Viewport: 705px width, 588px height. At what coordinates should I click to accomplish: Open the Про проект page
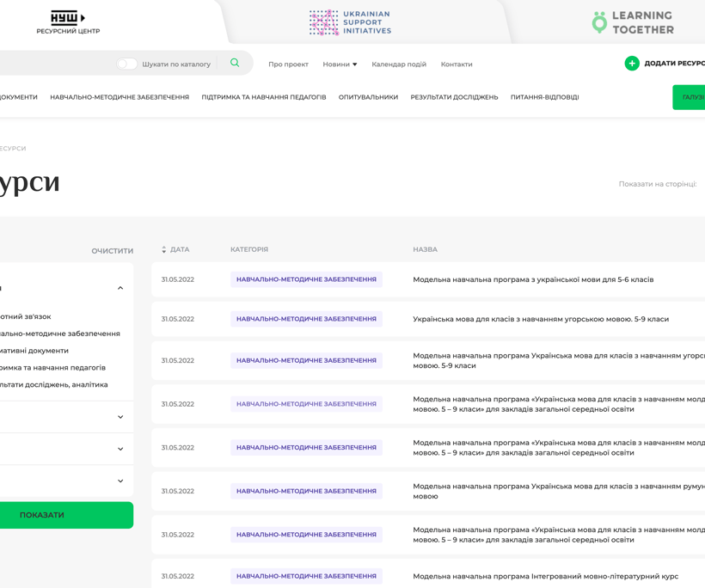tap(288, 64)
